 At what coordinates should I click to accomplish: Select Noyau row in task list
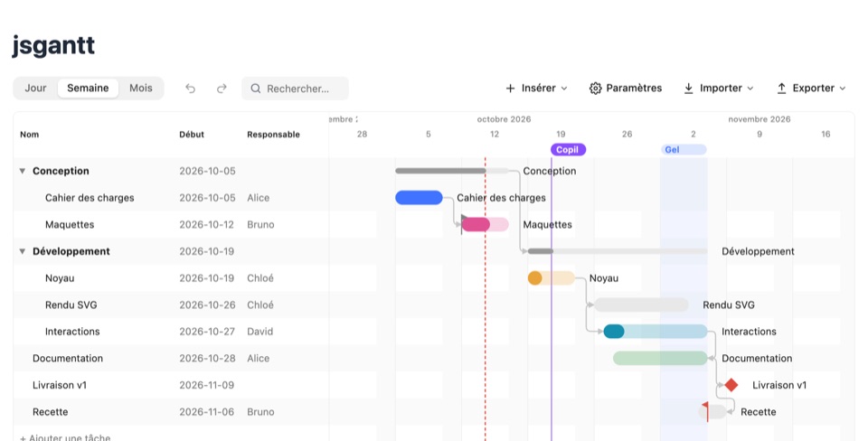[x=171, y=277]
